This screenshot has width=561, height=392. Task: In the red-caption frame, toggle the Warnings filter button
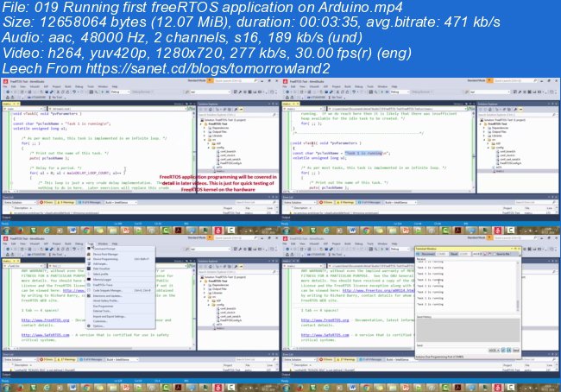point(65,202)
